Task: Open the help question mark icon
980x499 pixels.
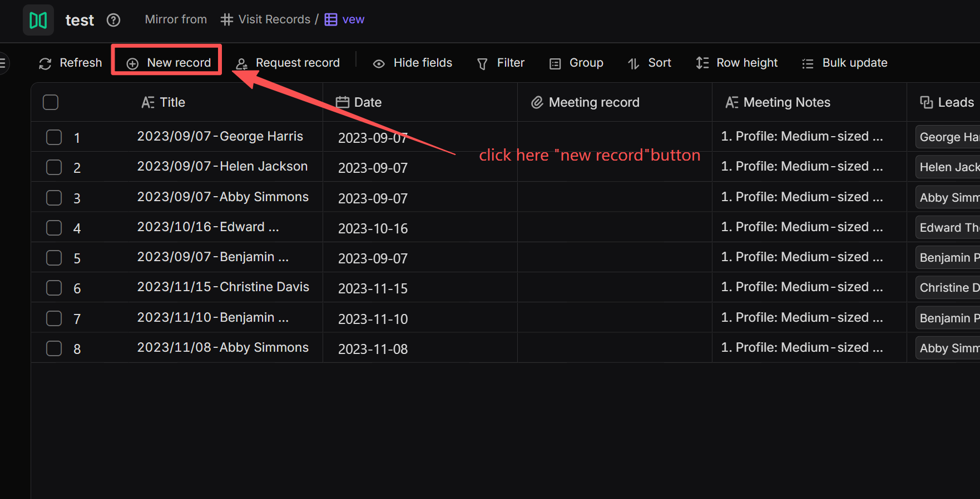Action: tap(113, 20)
